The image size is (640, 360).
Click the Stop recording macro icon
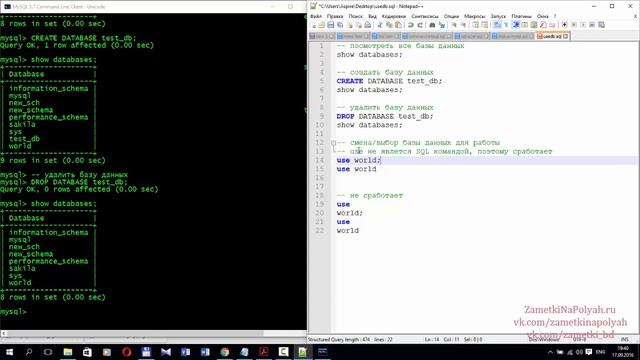pyautogui.click(x=573, y=25)
